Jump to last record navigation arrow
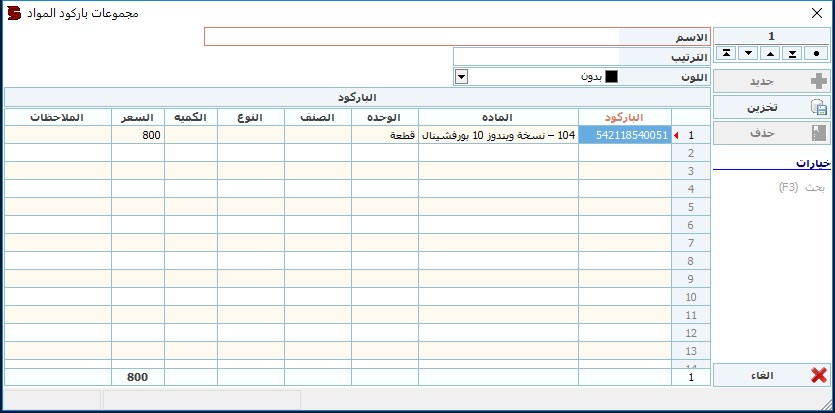The width and height of the screenshot is (835, 413). point(792,53)
